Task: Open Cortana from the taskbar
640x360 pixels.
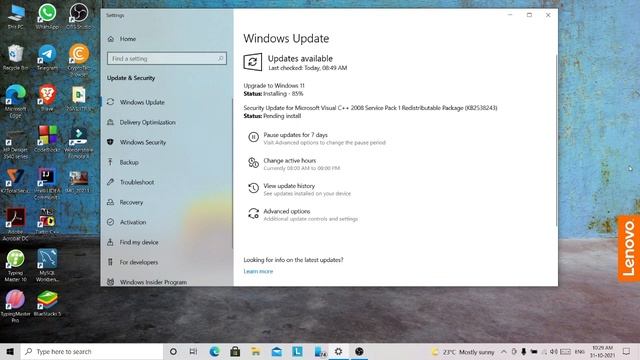Action: [173, 351]
